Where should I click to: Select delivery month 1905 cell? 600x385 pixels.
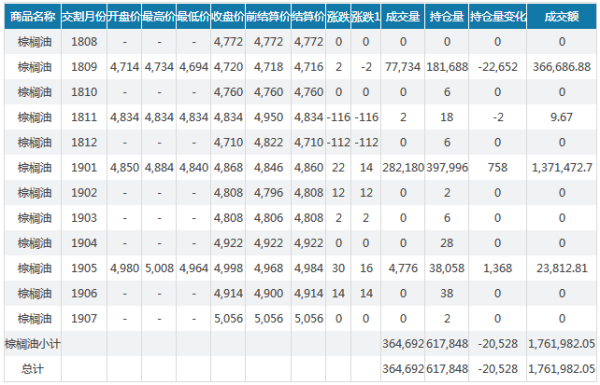[x=84, y=268]
